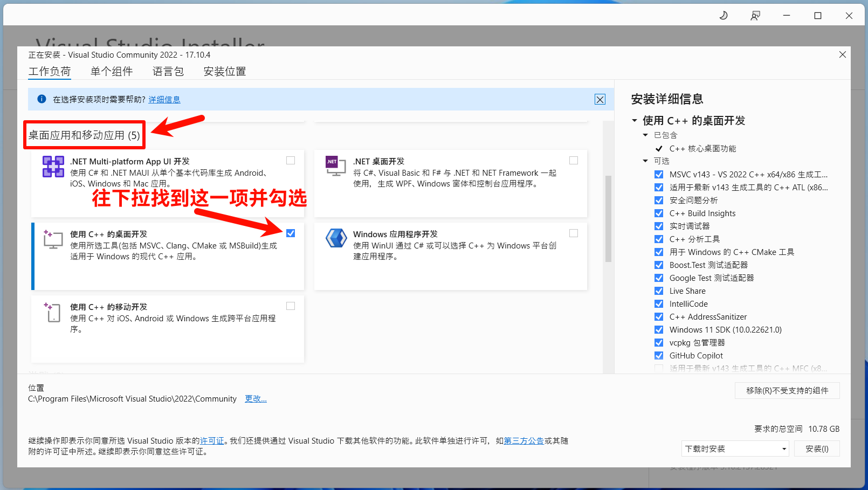Viewport: 868px width, 490px height.
Task: Uncheck C++ CMake tools for Windows
Action: pos(659,252)
